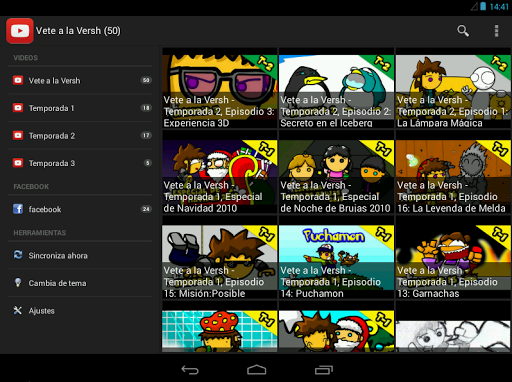Play Secreto en el Iceberg video
The width and height of the screenshot is (512, 382).
336,88
